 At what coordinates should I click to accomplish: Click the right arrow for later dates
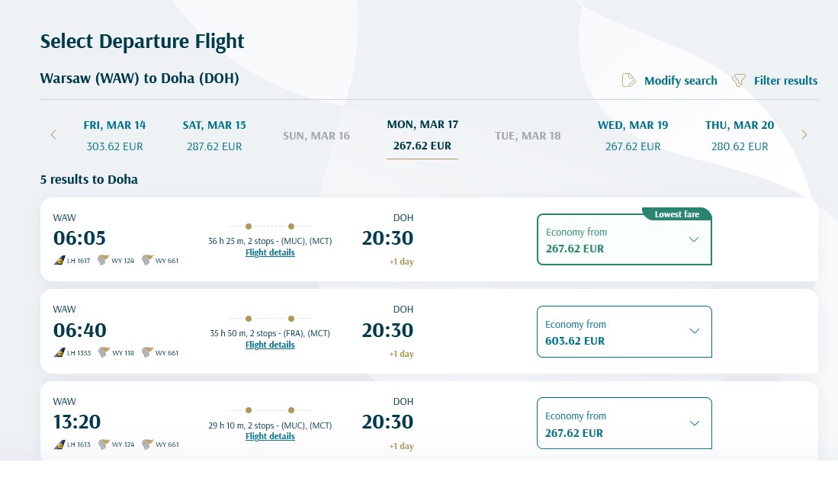pos(804,134)
